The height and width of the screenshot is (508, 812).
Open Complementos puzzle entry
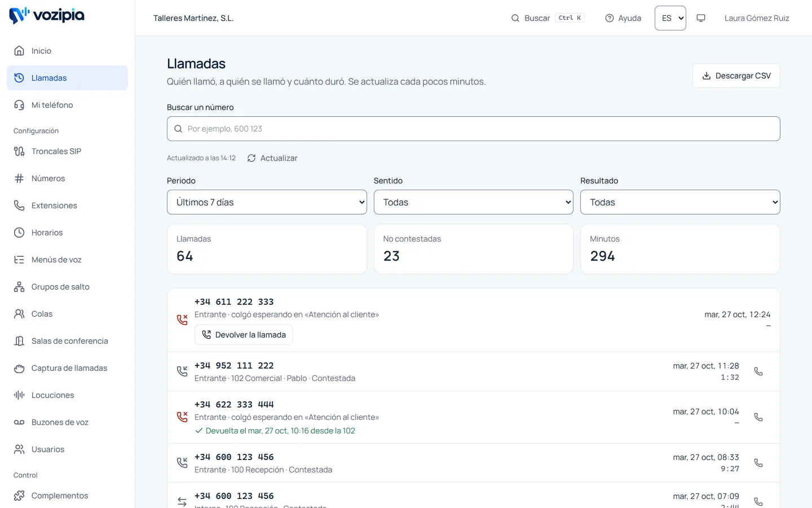67,496
